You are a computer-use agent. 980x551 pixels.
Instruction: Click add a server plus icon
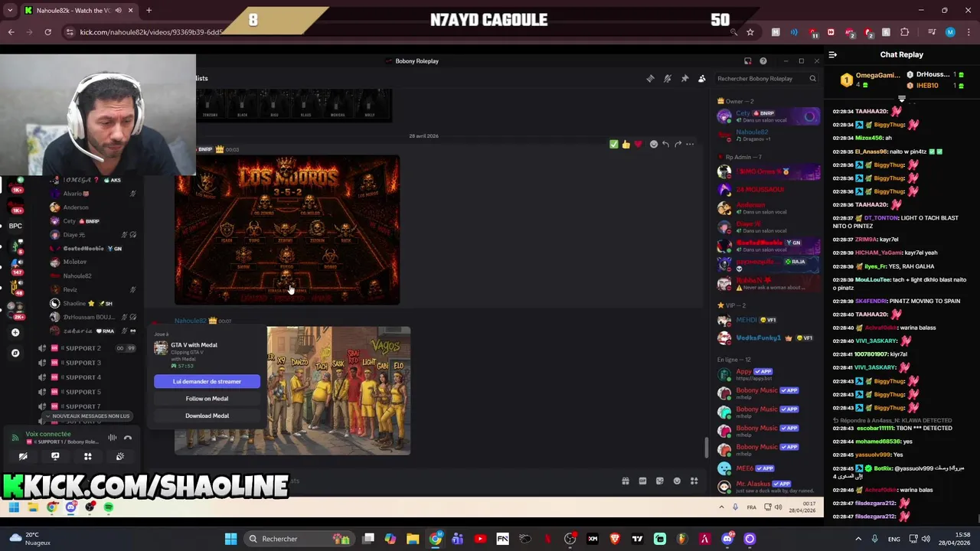coord(15,332)
